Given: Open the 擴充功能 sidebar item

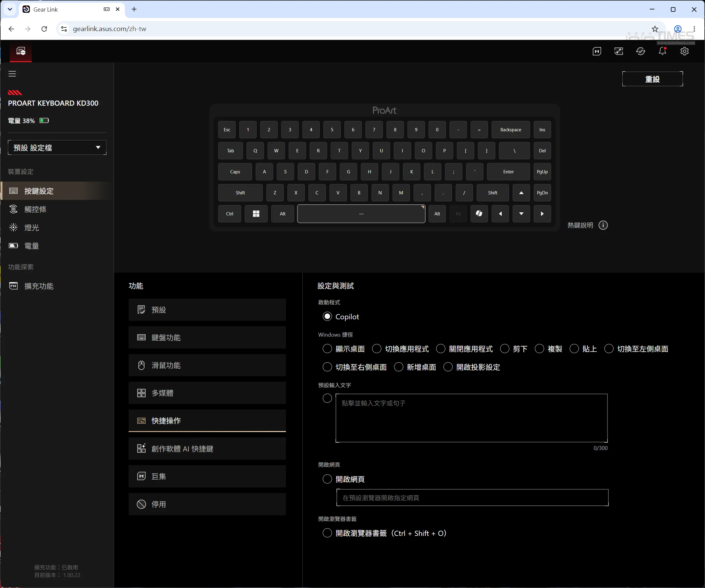Looking at the screenshot, I should point(57,286).
